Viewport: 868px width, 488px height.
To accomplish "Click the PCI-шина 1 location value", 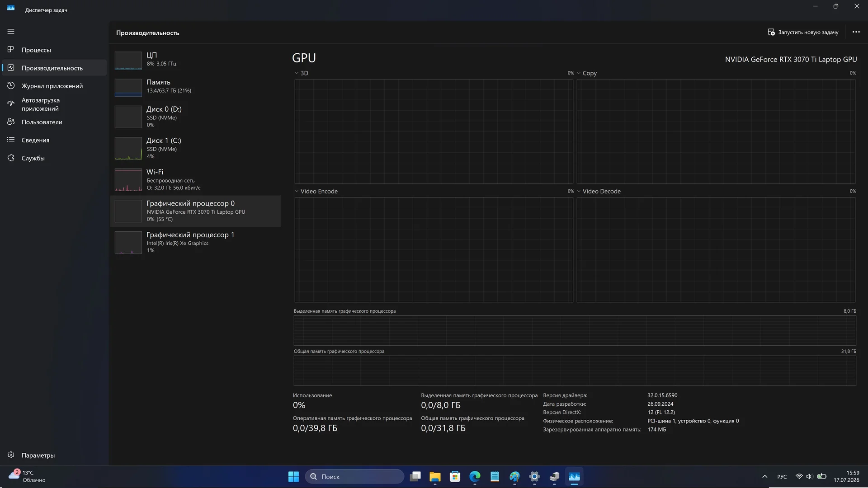I will pyautogui.click(x=693, y=421).
